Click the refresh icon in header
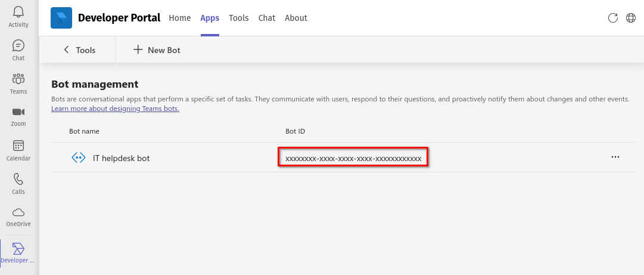Image resolution: width=644 pixels, height=275 pixels. tap(613, 18)
